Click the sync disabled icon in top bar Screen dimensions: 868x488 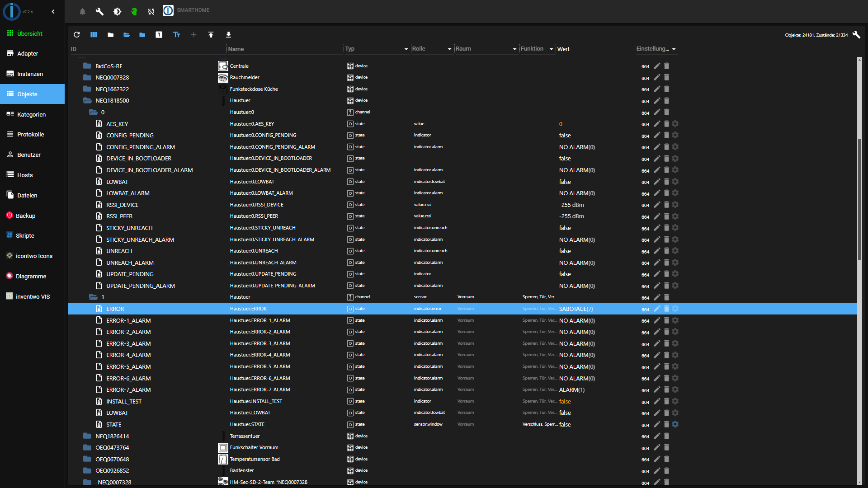[151, 12]
